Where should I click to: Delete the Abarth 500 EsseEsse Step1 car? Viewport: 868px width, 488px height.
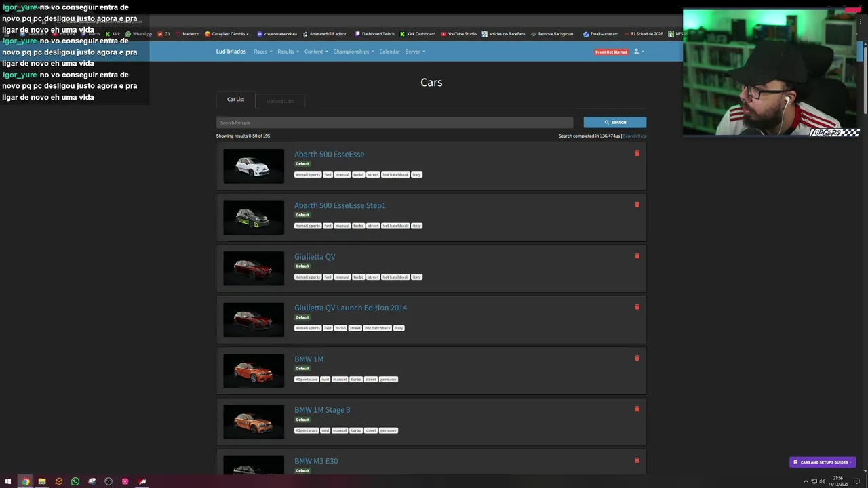(x=637, y=205)
